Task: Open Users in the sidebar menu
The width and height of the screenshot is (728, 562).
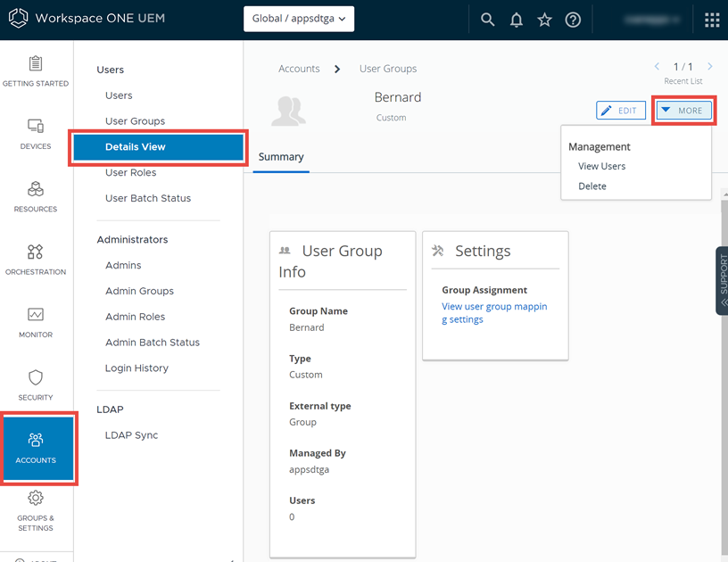Action: tap(119, 95)
